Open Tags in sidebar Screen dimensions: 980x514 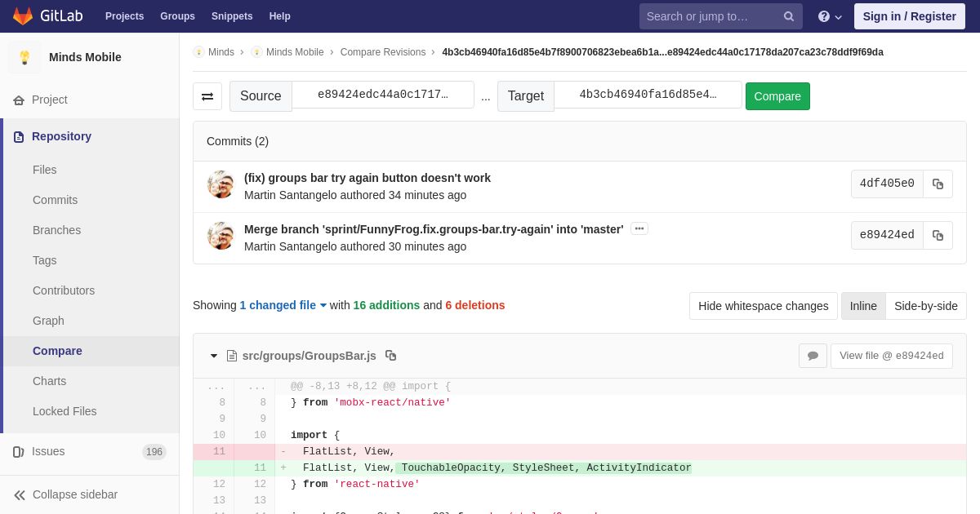coord(45,260)
